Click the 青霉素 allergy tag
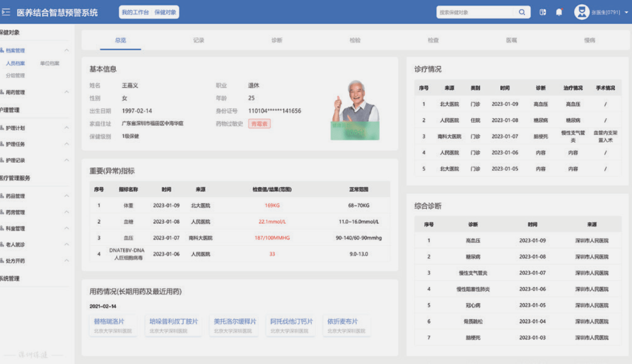Image resolution: width=632 pixels, height=364 pixels. 259,123
